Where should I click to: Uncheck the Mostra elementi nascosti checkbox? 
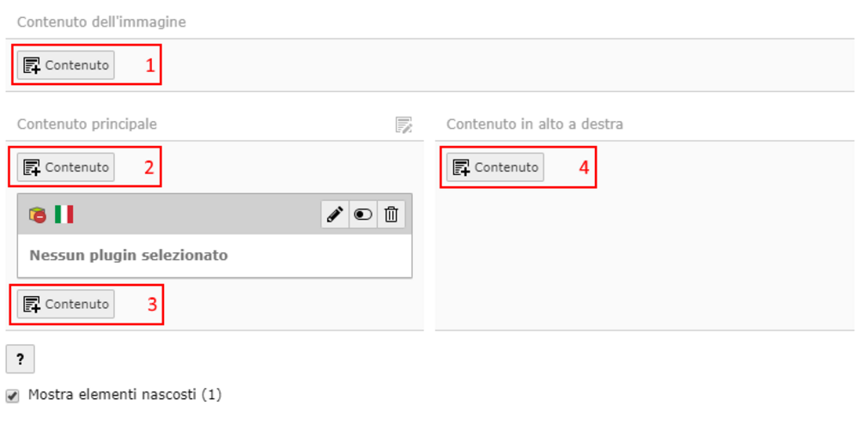tap(12, 396)
